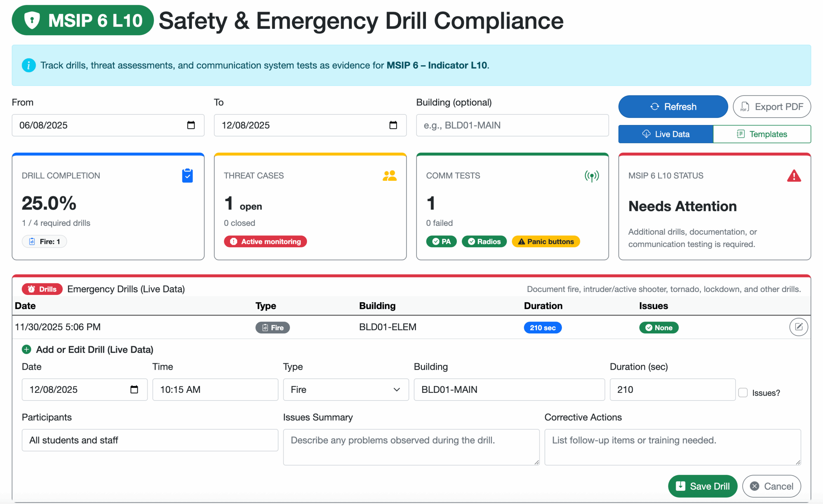823x504 pixels.
Task: Click the edit pencil icon for fire drill row
Action: coord(798,327)
